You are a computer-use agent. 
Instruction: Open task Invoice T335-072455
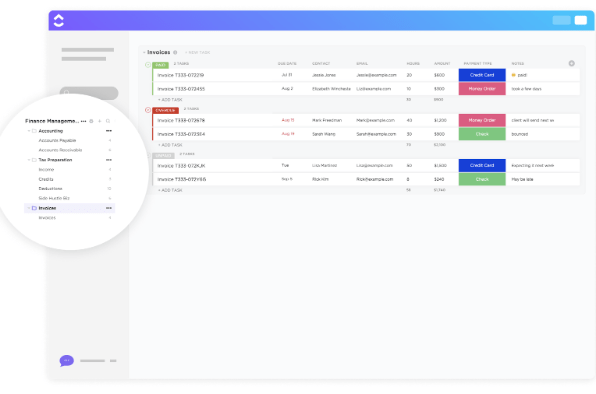point(181,89)
